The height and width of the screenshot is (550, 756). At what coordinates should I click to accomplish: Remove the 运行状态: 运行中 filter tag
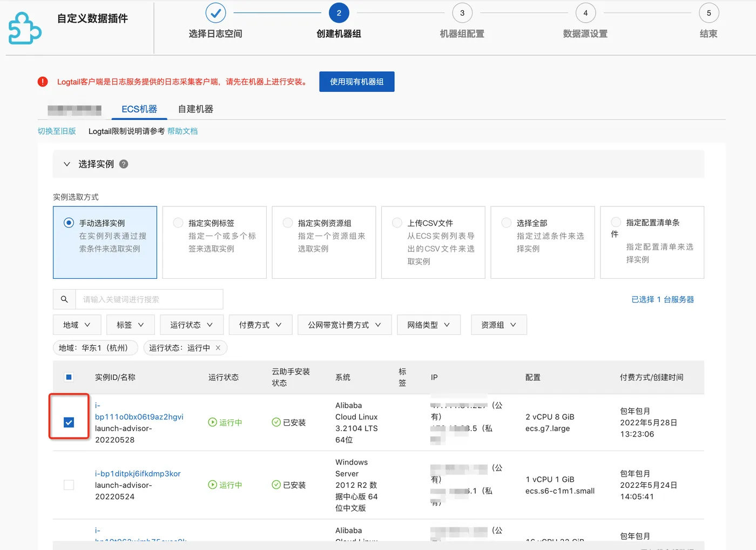coord(218,348)
